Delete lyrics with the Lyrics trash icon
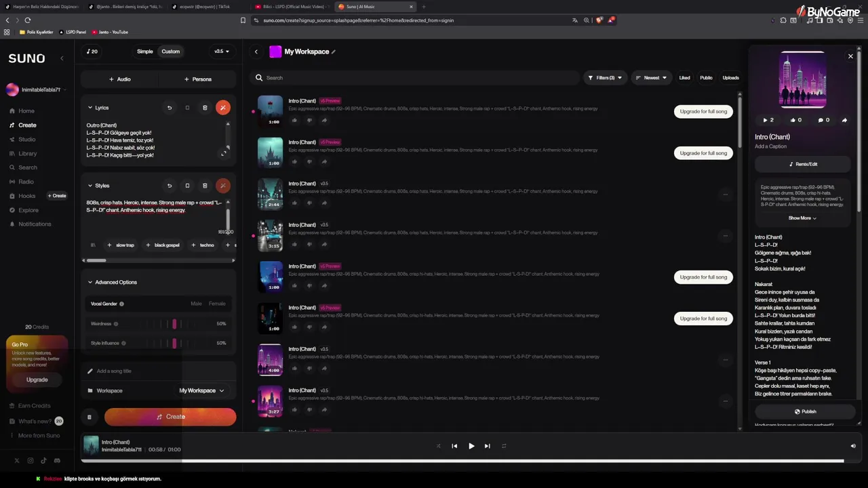The height and width of the screenshot is (488, 868). 205,108
